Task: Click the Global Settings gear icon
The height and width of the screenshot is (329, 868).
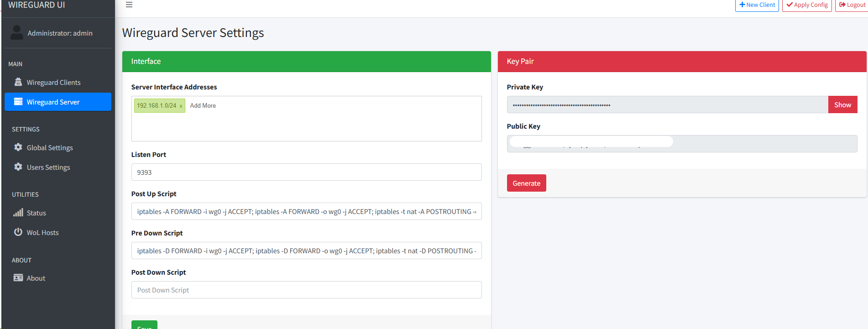Action: [18, 147]
